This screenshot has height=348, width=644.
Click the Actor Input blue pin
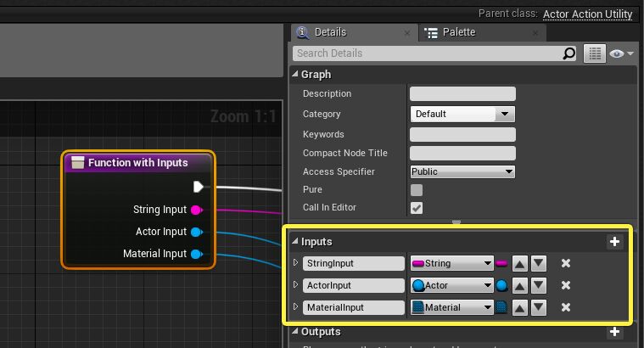tap(197, 232)
